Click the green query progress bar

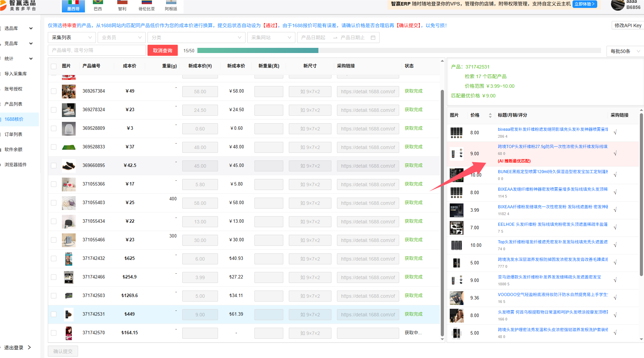point(258,51)
